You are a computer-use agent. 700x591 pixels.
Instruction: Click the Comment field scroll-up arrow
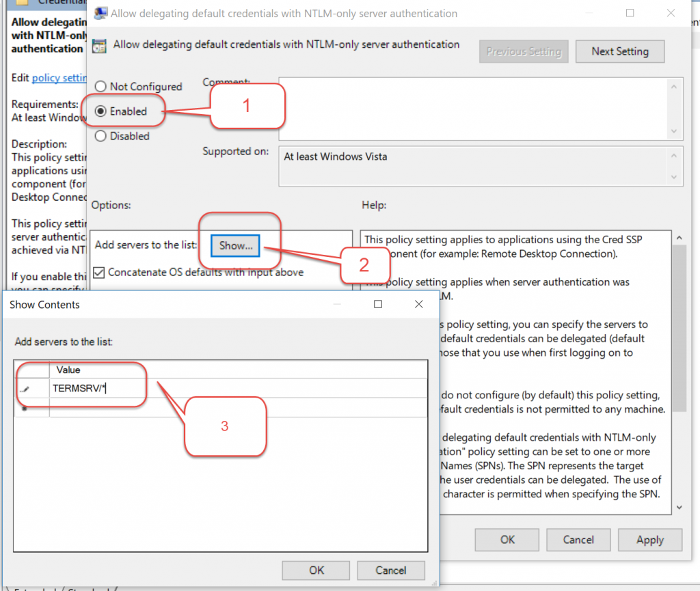coord(673,86)
